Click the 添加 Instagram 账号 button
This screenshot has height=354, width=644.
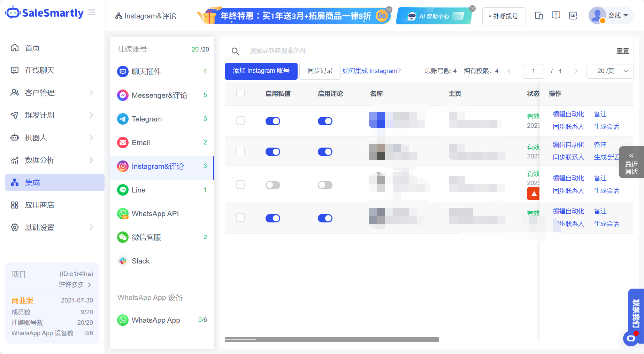261,71
